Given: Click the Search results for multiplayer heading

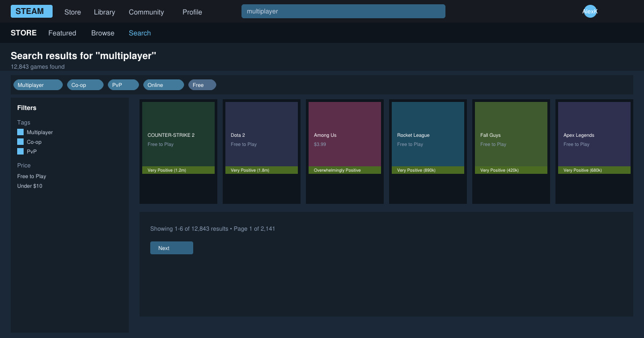Looking at the screenshot, I should coord(83,56).
